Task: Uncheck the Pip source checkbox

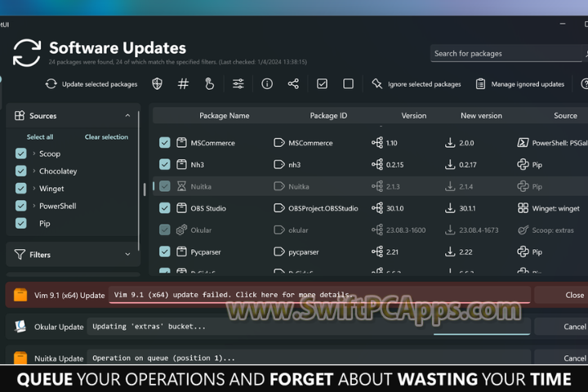Action: (21, 223)
